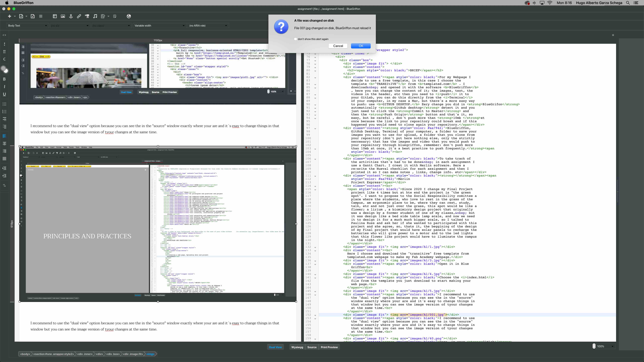Click the foreground/background color swatch in sidebar

coord(5,70)
